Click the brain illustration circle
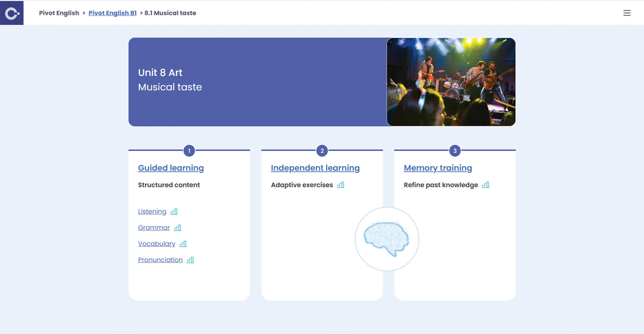The width and height of the screenshot is (644, 334). (x=387, y=239)
